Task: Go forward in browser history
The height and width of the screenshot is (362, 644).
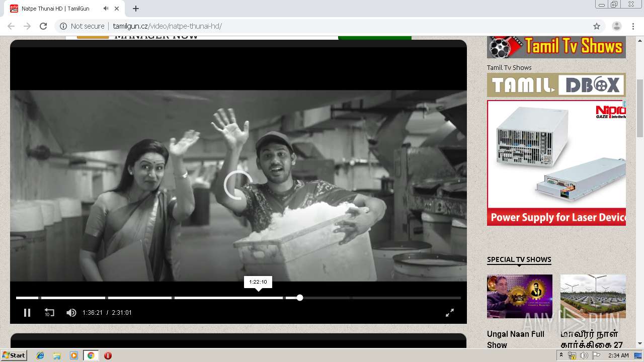Action: coord(27,26)
